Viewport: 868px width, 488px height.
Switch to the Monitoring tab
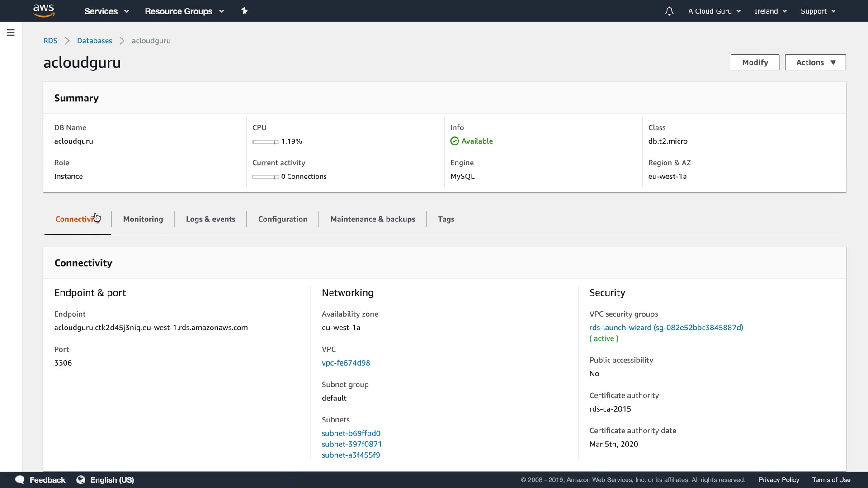coord(143,219)
